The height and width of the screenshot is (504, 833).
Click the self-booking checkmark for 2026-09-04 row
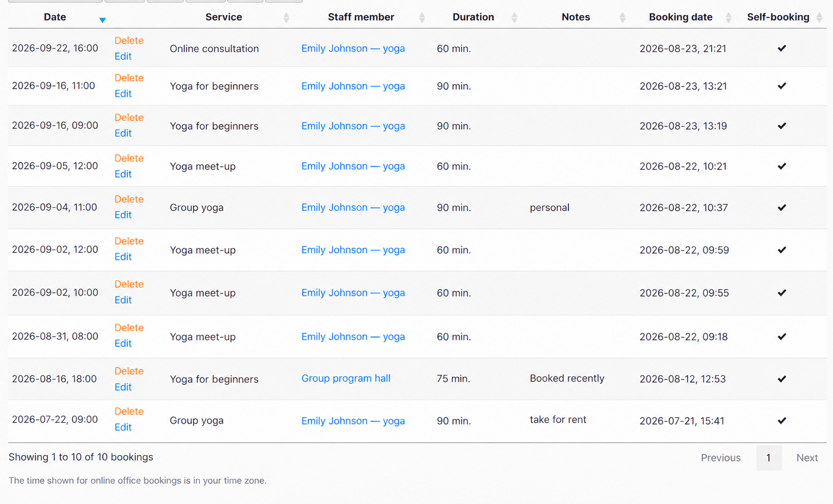tap(782, 207)
